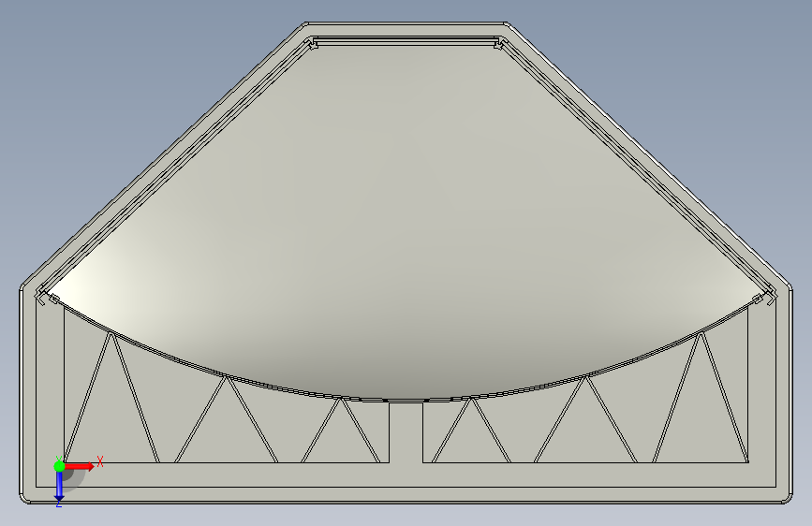Image resolution: width=812 pixels, height=526 pixels.
Task: Click the green Y axis origin dot
Action: (59, 466)
